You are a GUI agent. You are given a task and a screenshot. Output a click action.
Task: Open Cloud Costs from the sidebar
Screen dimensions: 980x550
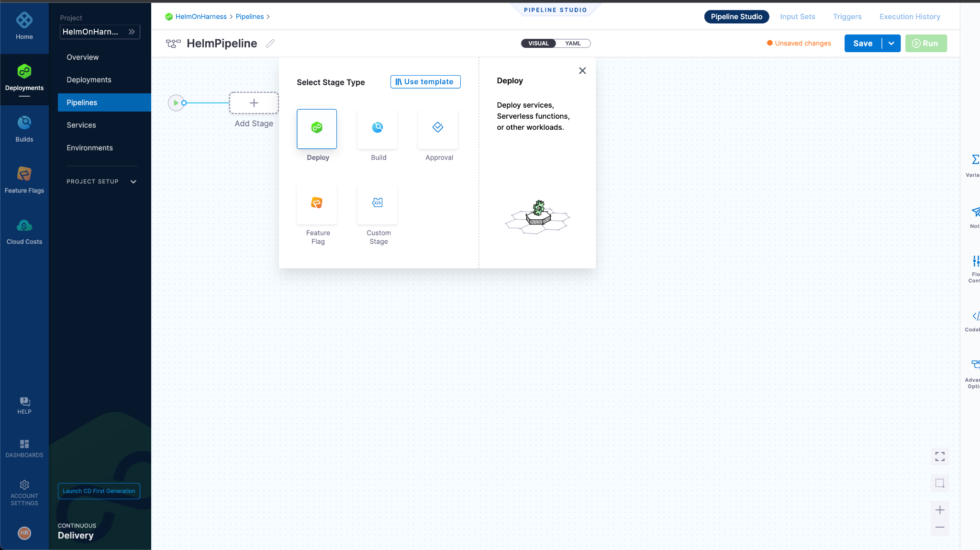[24, 230]
